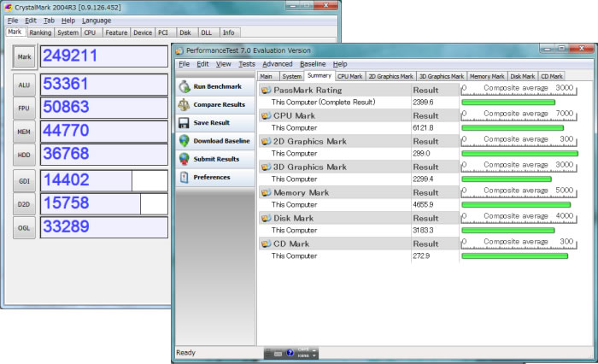
Task: Switch to CPU Mark tab in PerformanceTest
Action: coord(349,76)
